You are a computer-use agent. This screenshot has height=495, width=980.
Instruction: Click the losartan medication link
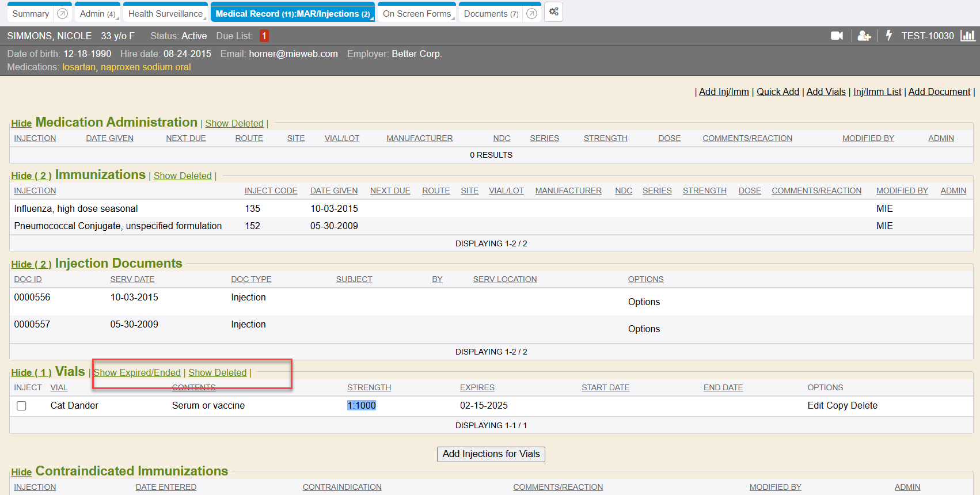79,67
